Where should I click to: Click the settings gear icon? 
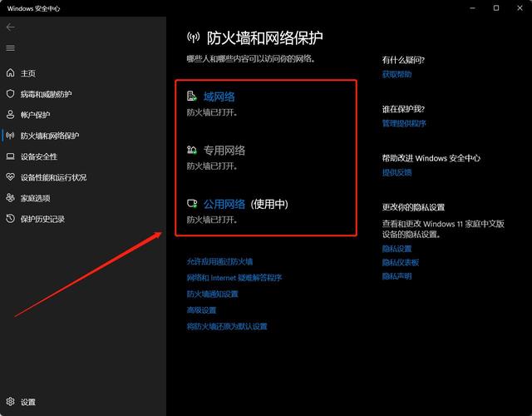(x=11, y=402)
